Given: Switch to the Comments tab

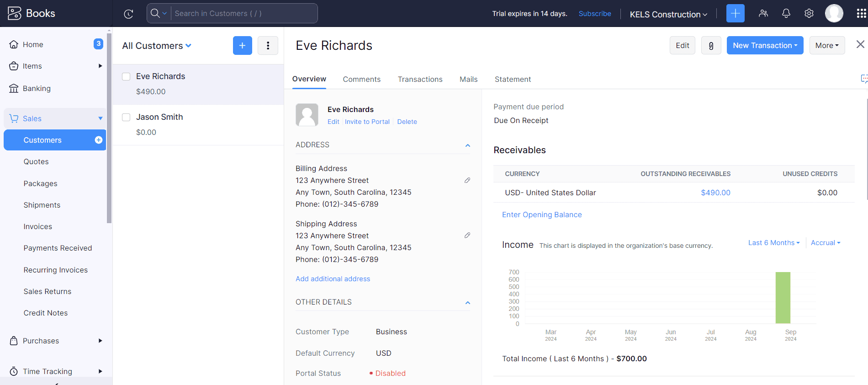Looking at the screenshot, I should (362, 79).
